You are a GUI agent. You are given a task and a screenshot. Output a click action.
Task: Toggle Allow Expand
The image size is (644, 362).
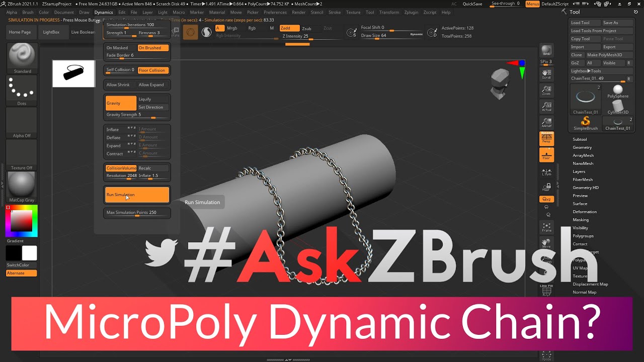click(153, 85)
